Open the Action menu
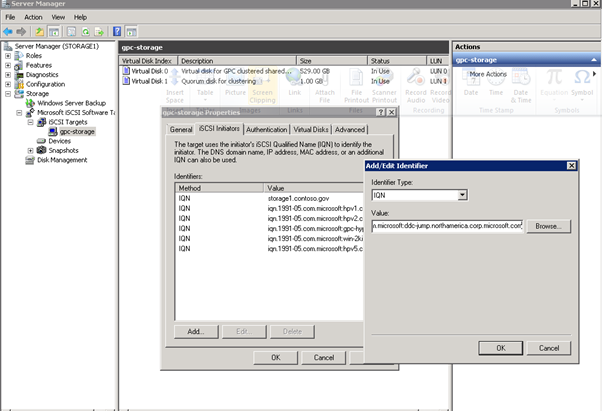Screen dimensions: 602x411 (33, 17)
